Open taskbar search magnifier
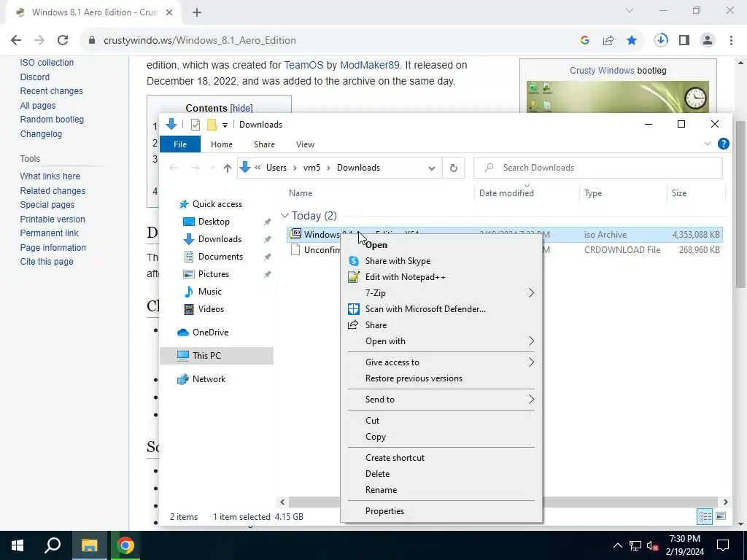 (x=53, y=545)
